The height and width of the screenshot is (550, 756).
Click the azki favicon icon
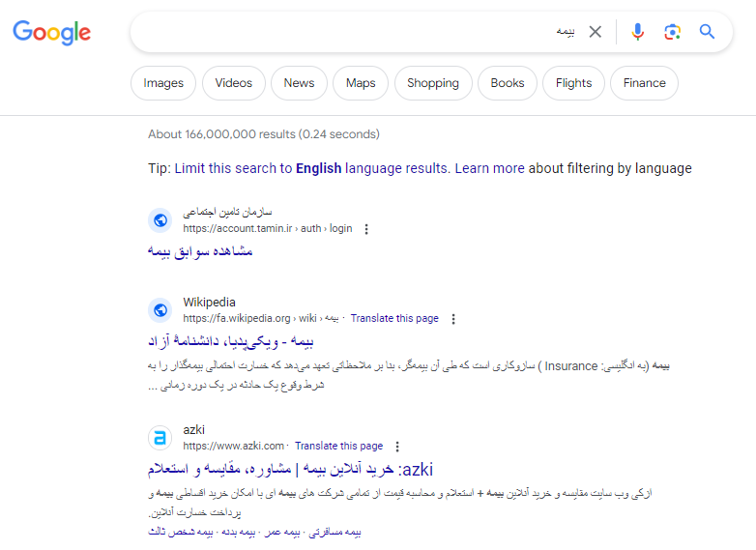(160, 438)
